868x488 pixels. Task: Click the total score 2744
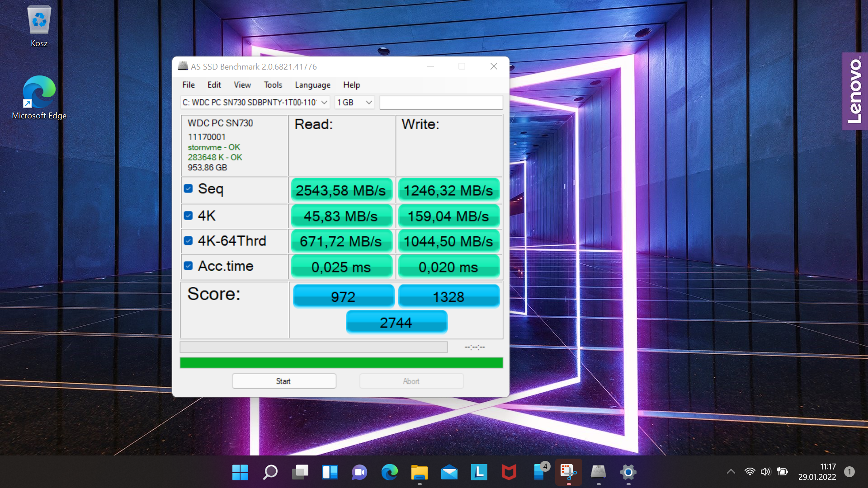(396, 322)
